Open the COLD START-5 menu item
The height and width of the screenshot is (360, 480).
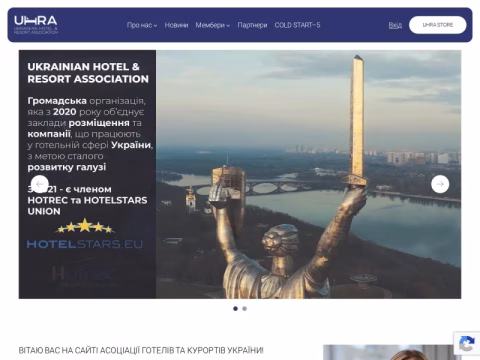(297, 25)
